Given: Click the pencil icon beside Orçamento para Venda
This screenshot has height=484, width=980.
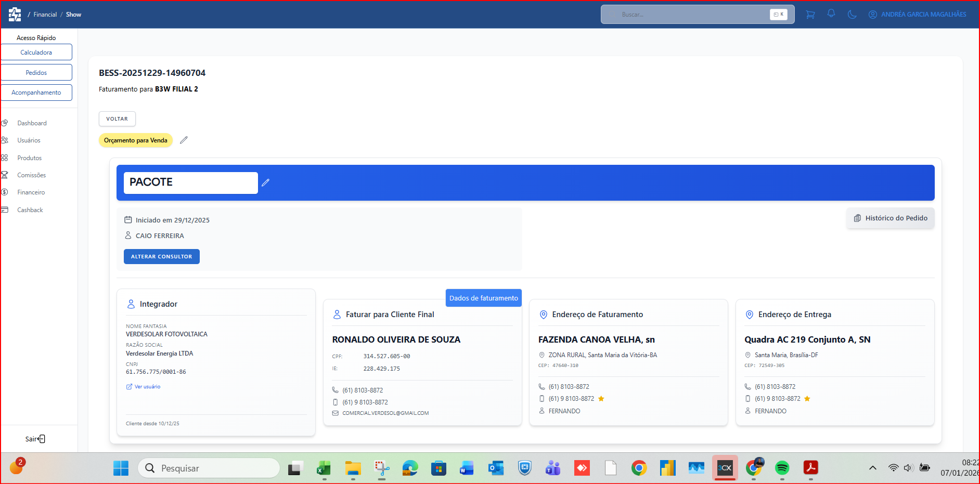Looking at the screenshot, I should coord(184,140).
